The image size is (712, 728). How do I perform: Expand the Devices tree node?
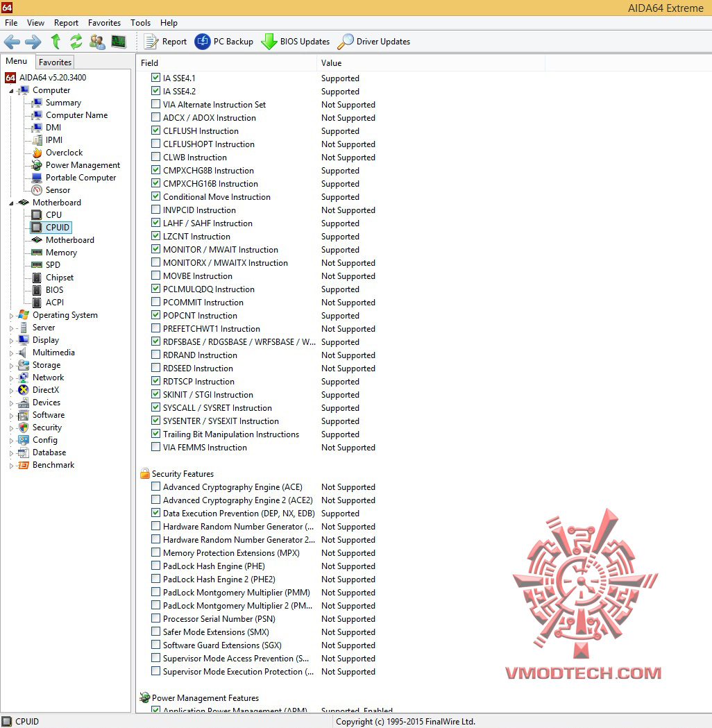tap(11, 403)
